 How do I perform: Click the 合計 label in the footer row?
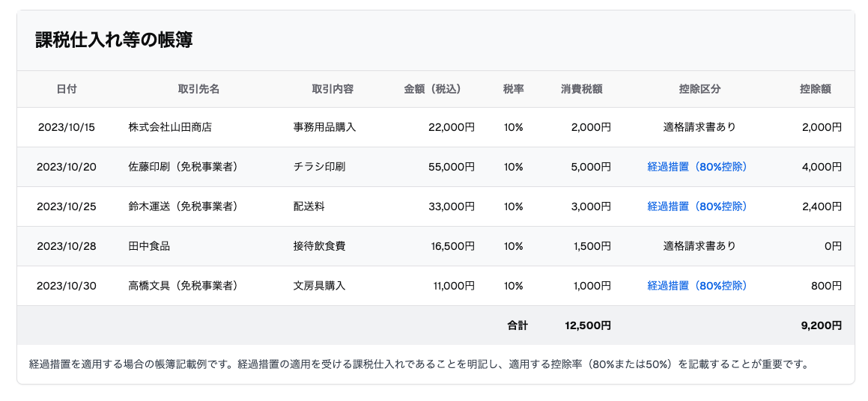click(x=517, y=325)
